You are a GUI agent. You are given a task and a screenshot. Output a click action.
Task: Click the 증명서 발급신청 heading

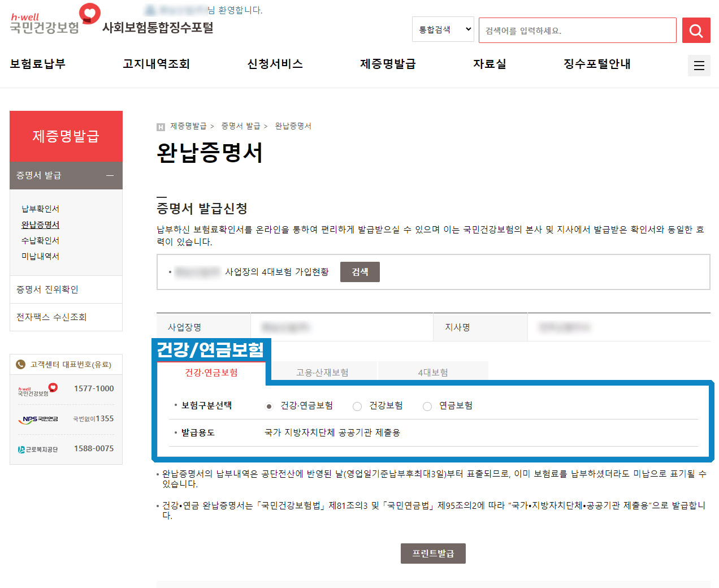coord(202,209)
